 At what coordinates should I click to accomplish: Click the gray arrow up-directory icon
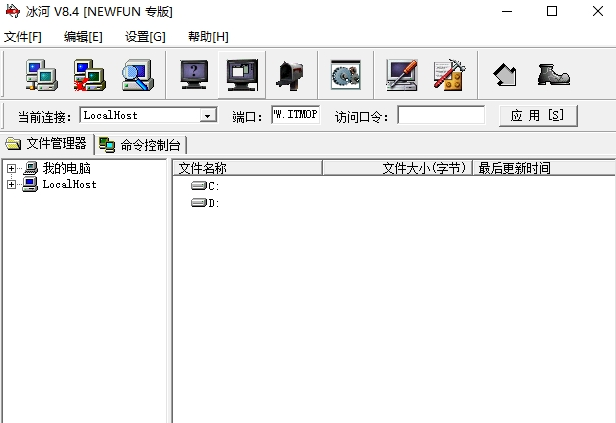coord(505,75)
